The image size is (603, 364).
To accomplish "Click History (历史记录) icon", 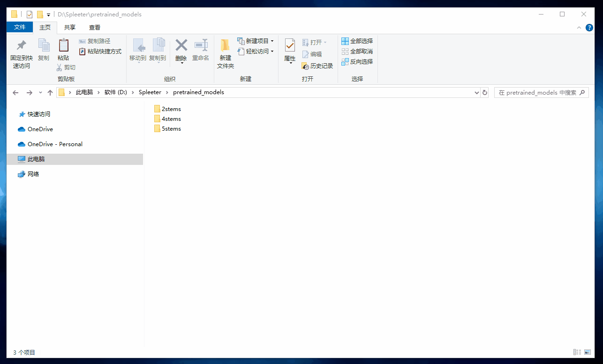I will tap(305, 66).
